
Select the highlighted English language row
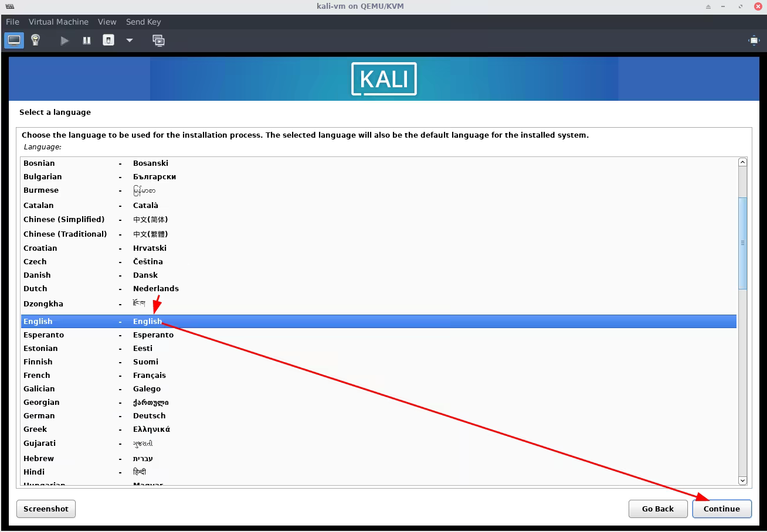coord(235,321)
